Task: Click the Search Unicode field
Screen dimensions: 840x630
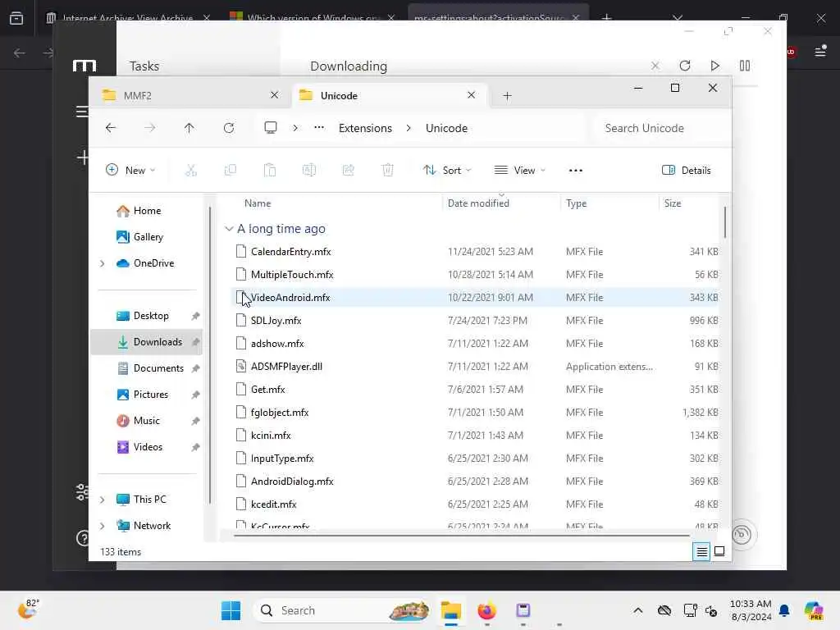Action: [x=662, y=128]
